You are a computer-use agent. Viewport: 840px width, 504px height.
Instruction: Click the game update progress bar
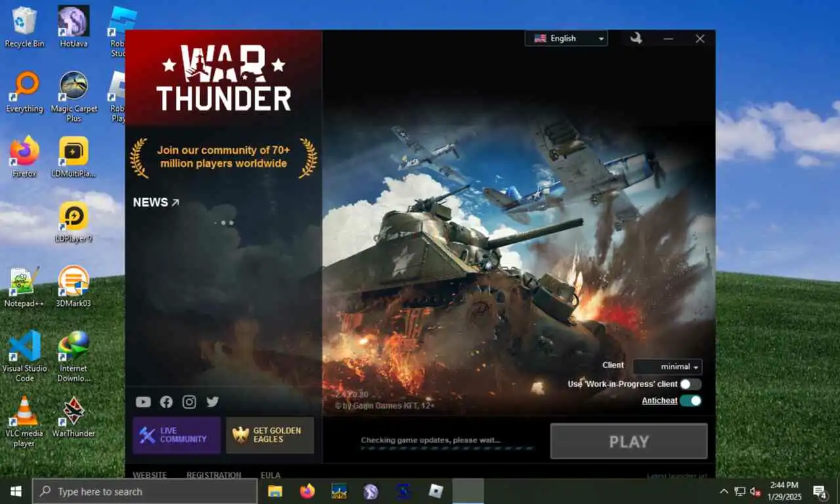[447, 449]
